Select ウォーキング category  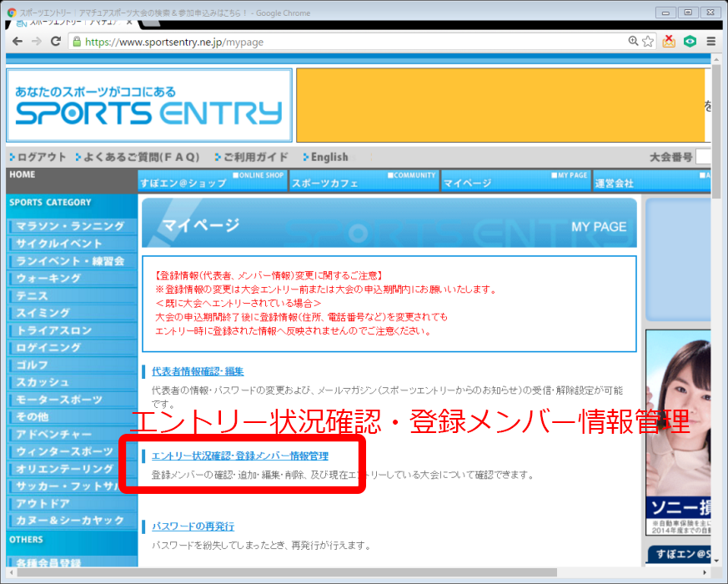click(73, 279)
